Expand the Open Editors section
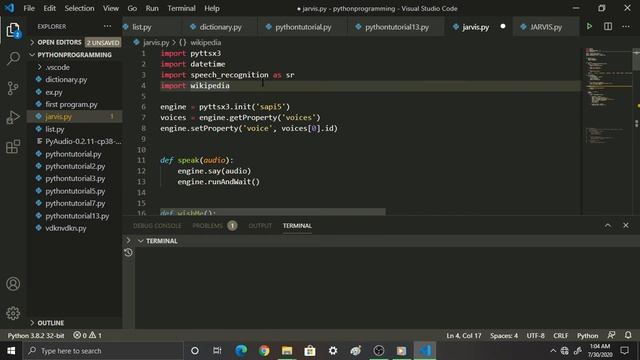Screen dimensions: 640x360 coord(75,42)
